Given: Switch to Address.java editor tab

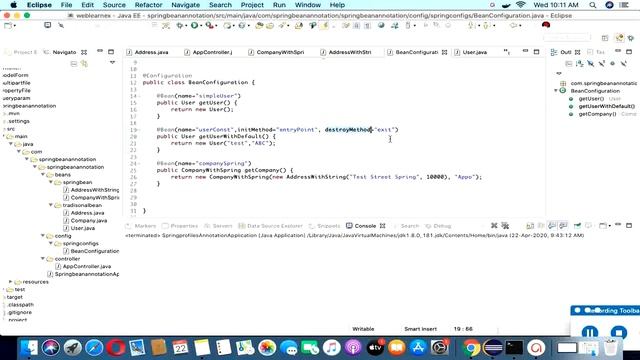Looking at the screenshot, I should pos(151,52).
